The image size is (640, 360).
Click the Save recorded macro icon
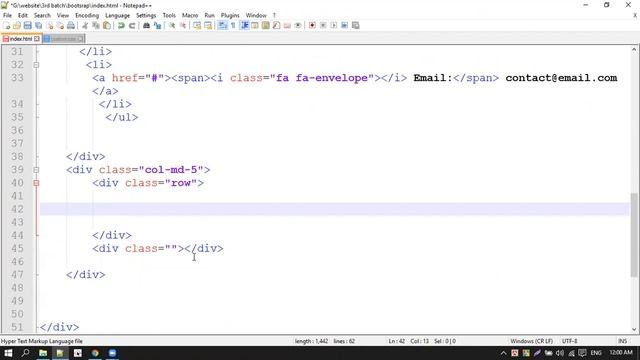coord(356,25)
